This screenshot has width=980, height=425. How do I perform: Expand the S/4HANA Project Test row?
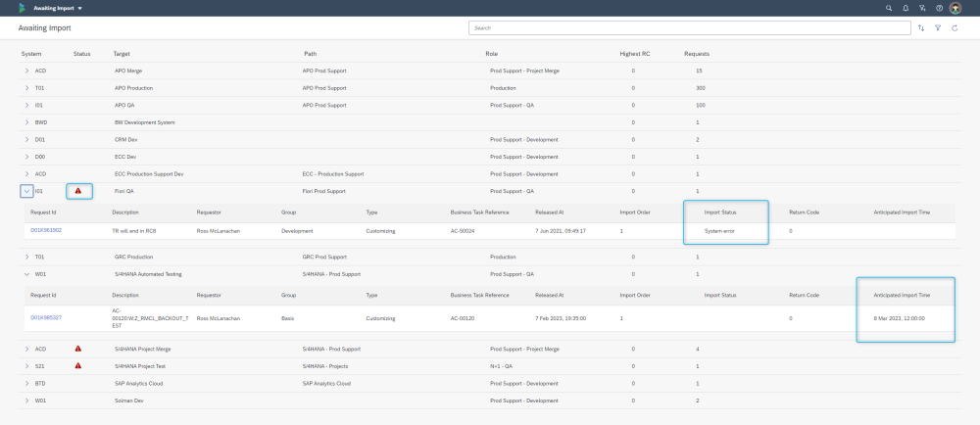point(26,365)
